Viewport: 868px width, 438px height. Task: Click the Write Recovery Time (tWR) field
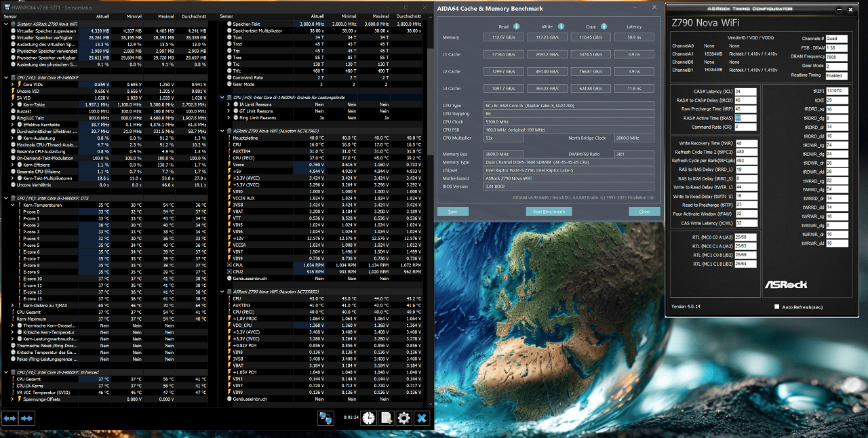tap(745, 143)
